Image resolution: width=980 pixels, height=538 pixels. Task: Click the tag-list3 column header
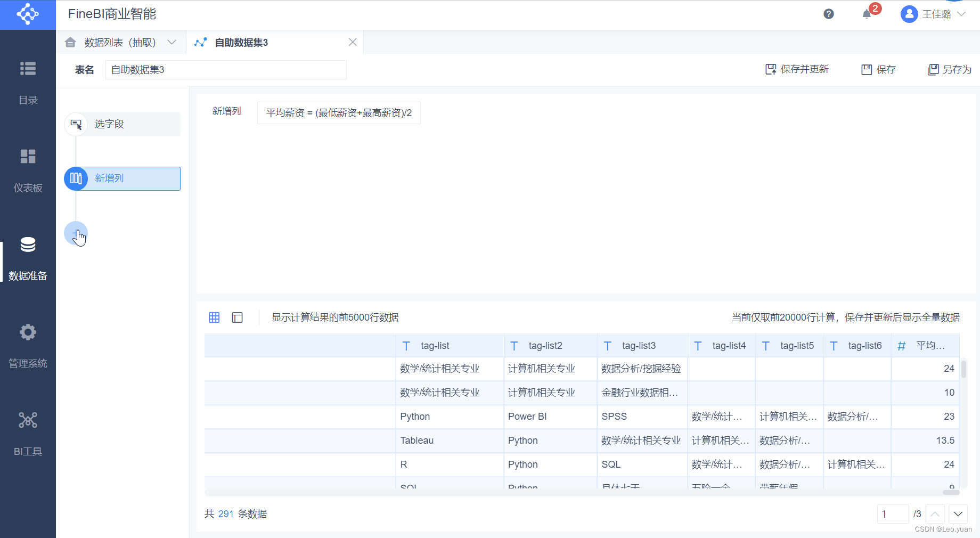point(643,346)
